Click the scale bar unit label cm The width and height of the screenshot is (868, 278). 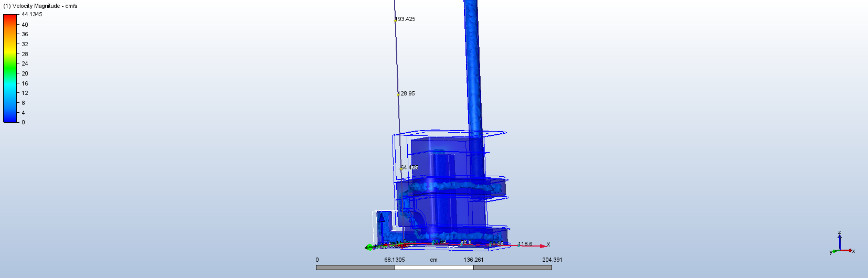coord(434,260)
